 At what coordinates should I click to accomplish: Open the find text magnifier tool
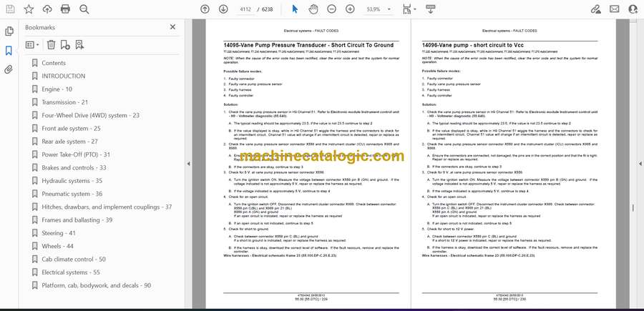(84, 9)
